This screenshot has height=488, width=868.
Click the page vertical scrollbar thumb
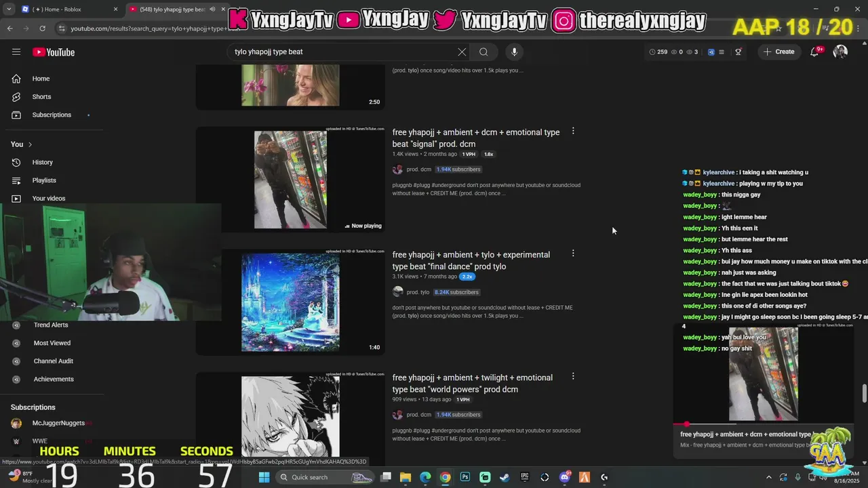(864, 393)
